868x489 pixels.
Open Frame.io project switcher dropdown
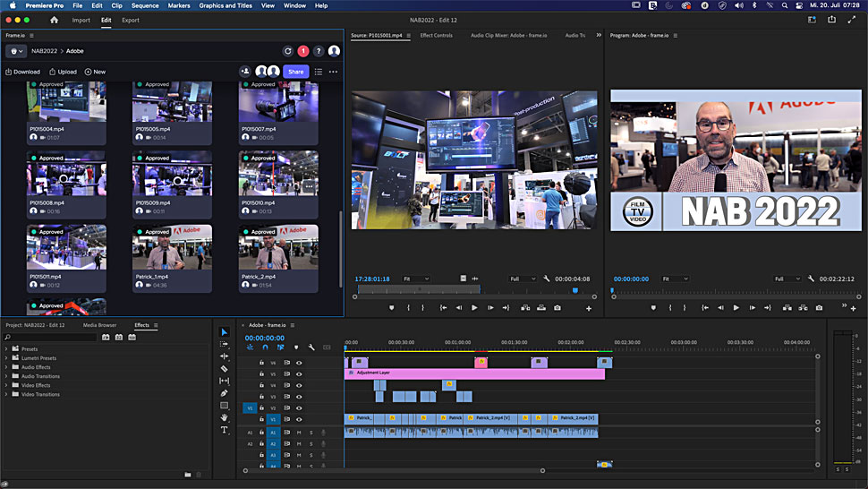(x=16, y=51)
